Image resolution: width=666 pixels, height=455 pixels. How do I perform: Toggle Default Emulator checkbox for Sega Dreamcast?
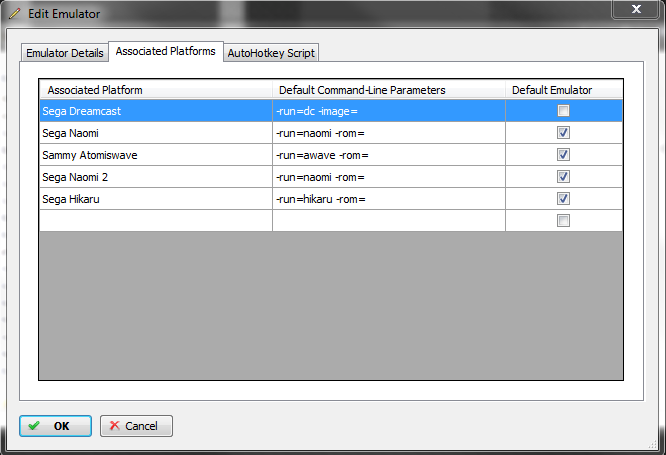tap(563, 111)
